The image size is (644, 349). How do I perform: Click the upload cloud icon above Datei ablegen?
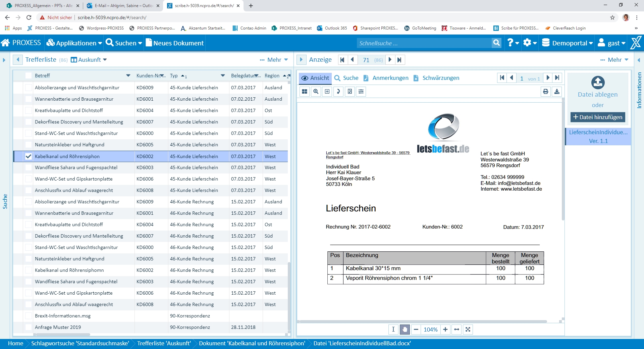[598, 83]
